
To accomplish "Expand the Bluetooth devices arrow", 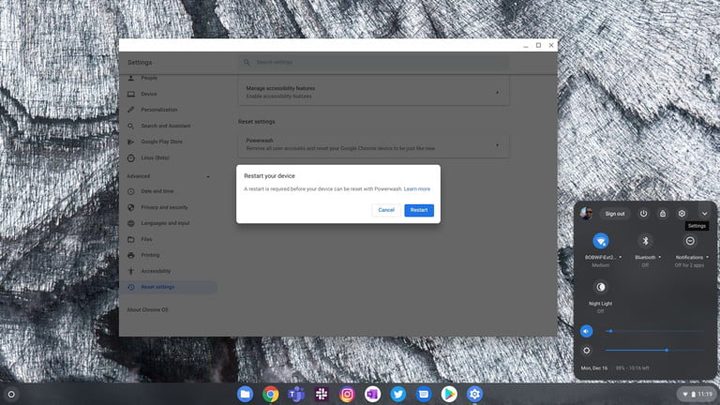I will click(660, 257).
